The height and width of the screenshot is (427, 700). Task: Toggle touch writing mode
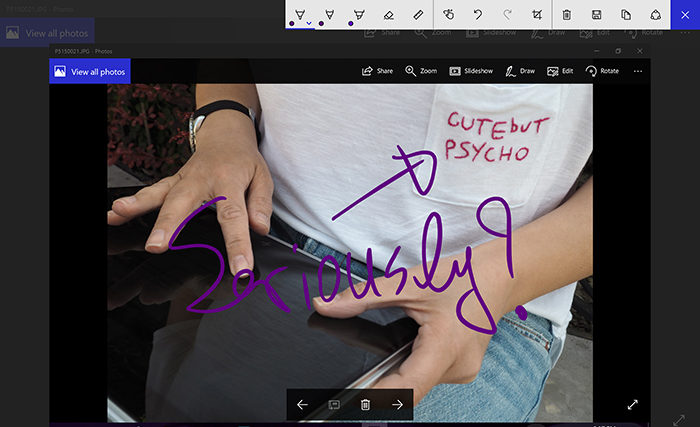(x=448, y=15)
